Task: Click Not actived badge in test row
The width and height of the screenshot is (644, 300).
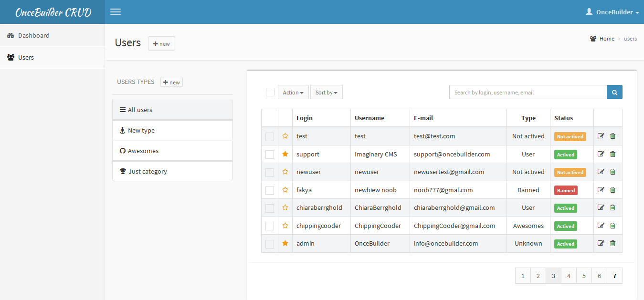Action: pyautogui.click(x=570, y=136)
